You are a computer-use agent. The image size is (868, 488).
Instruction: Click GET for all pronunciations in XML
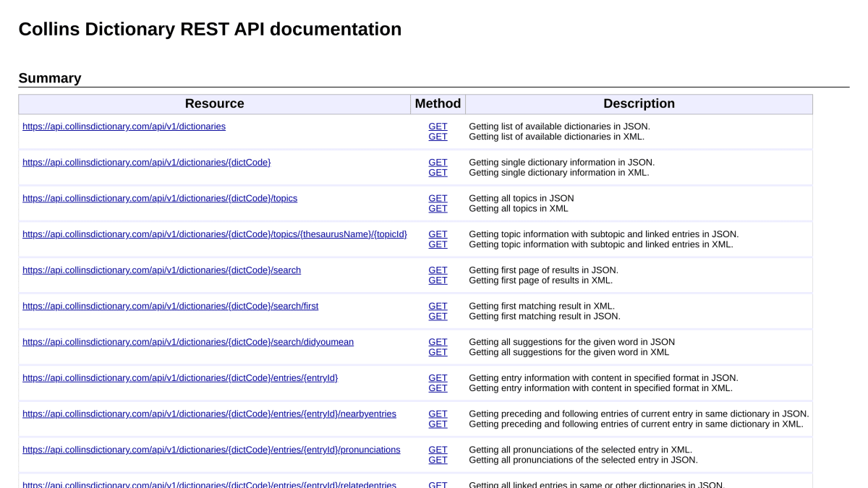438,450
